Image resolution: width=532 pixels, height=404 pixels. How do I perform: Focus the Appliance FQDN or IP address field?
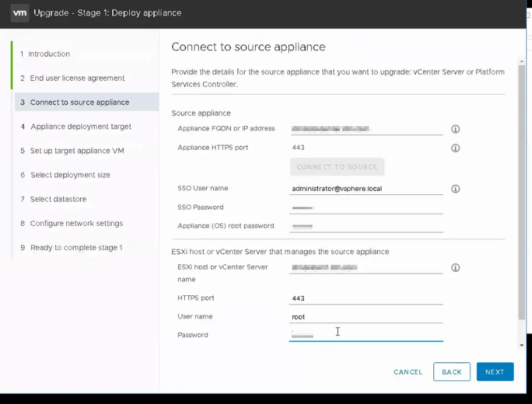(x=366, y=129)
